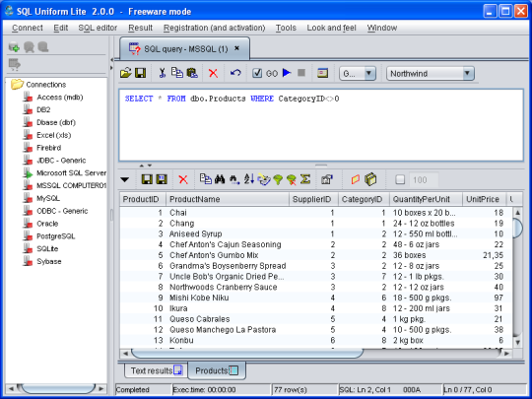Click the red-yellow notes icon in result toolbar
The height and width of the screenshot is (399, 532).
[x=356, y=179]
